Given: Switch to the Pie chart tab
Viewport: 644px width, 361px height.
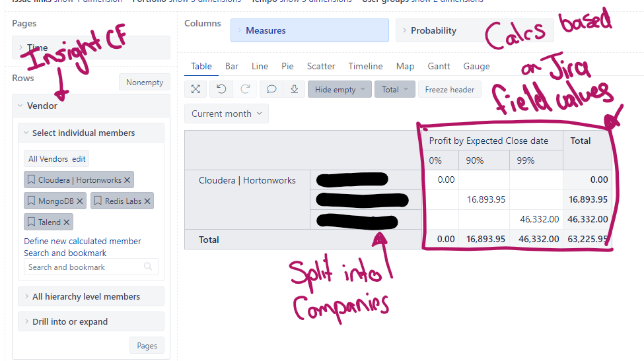Looking at the screenshot, I should pyautogui.click(x=287, y=66).
